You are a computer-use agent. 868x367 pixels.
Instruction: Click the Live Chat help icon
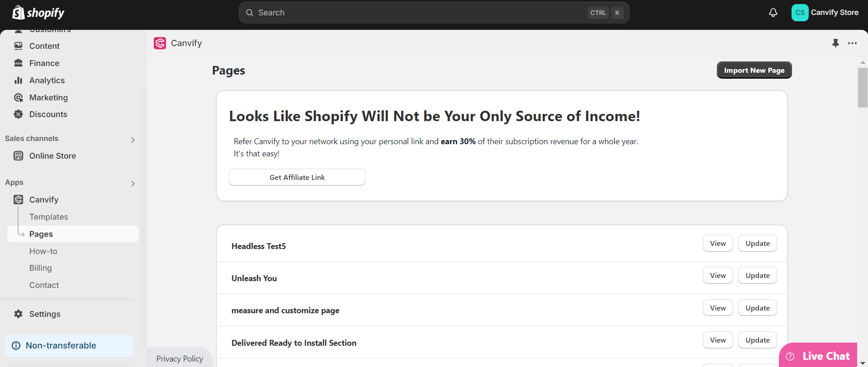click(790, 357)
